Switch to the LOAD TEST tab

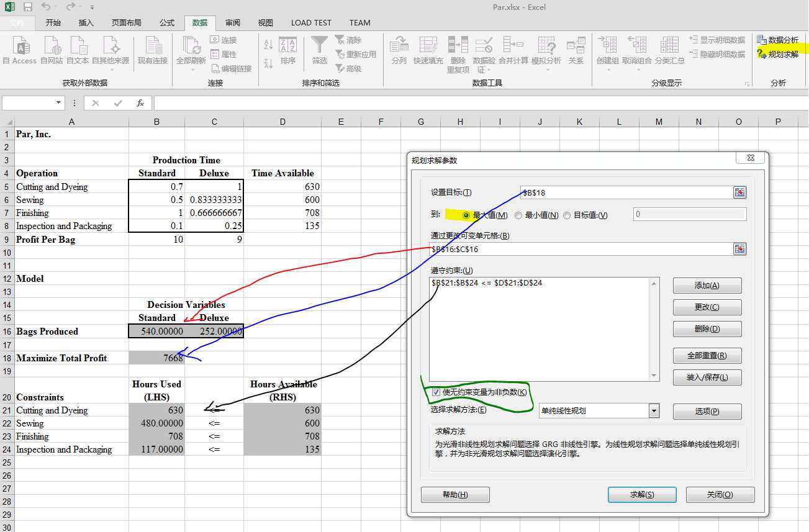click(311, 23)
